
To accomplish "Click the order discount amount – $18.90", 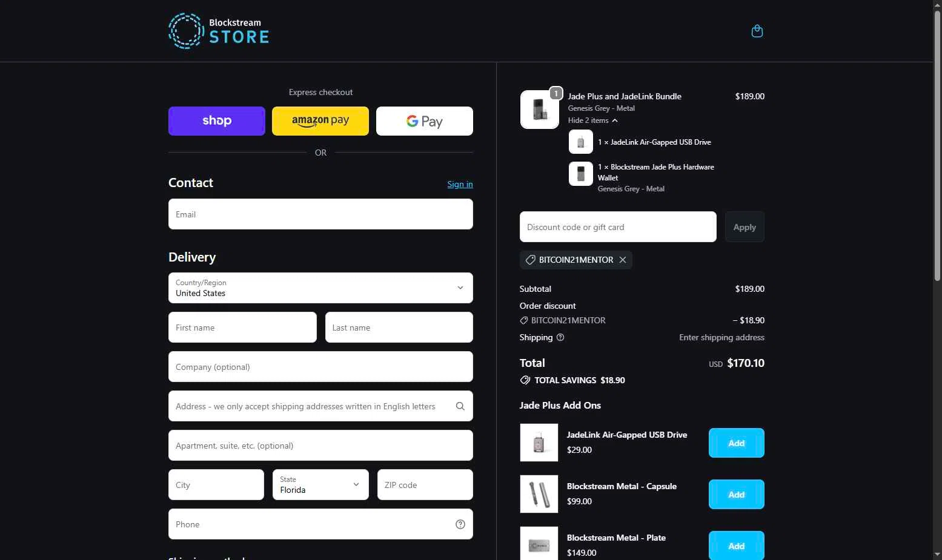I will coord(749,320).
